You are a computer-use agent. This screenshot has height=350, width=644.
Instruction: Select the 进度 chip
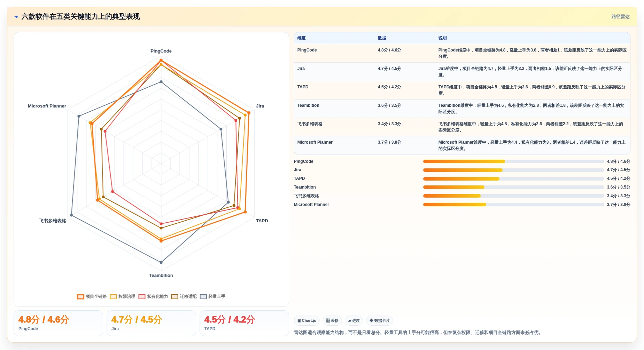354,321
